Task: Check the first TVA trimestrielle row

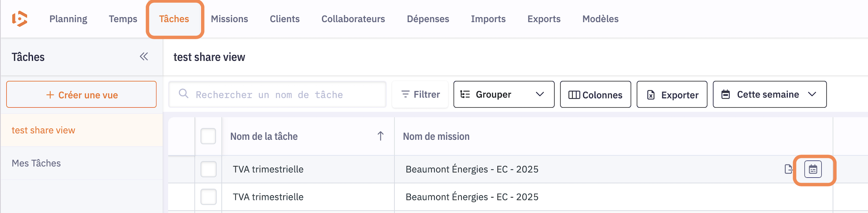Action: point(208,169)
